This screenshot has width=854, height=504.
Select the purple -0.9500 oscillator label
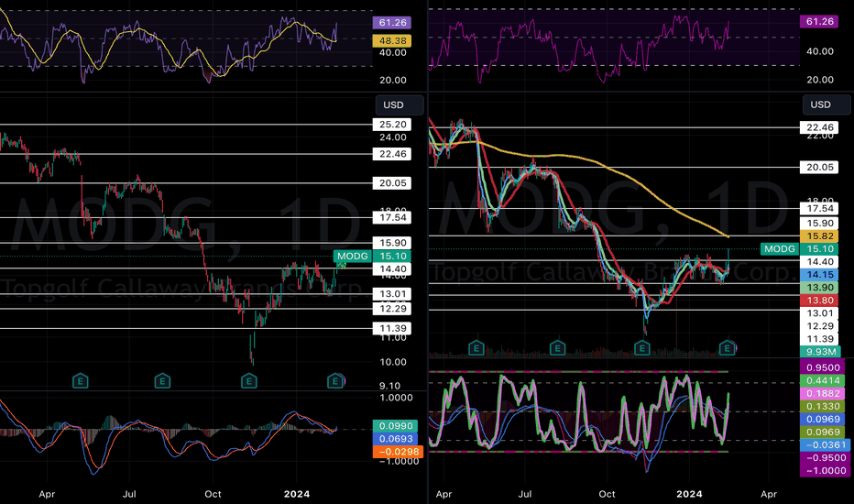pos(825,458)
